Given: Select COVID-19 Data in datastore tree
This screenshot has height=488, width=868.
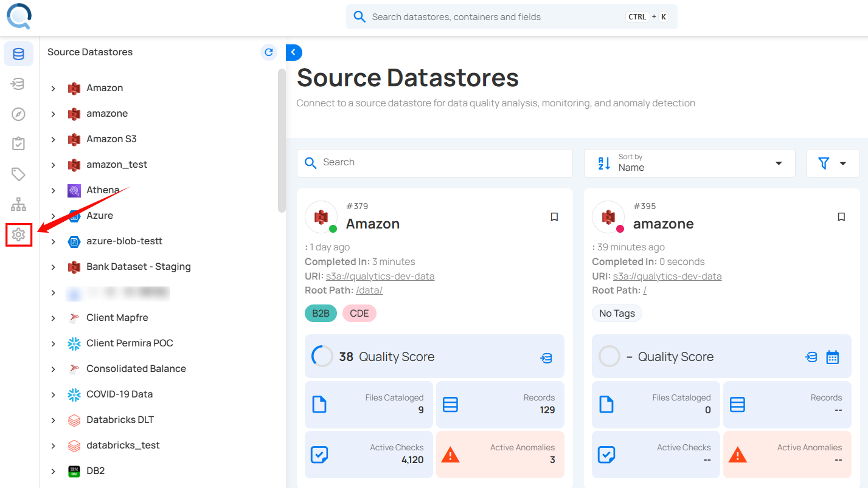Looking at the screenshot, I should (x=119, y=394).
